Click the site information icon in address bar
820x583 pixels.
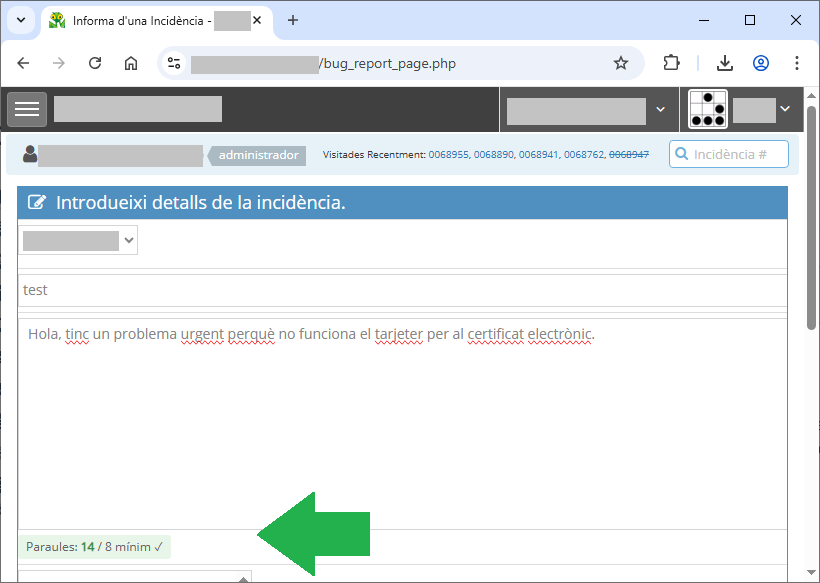(x=174, y=63)
